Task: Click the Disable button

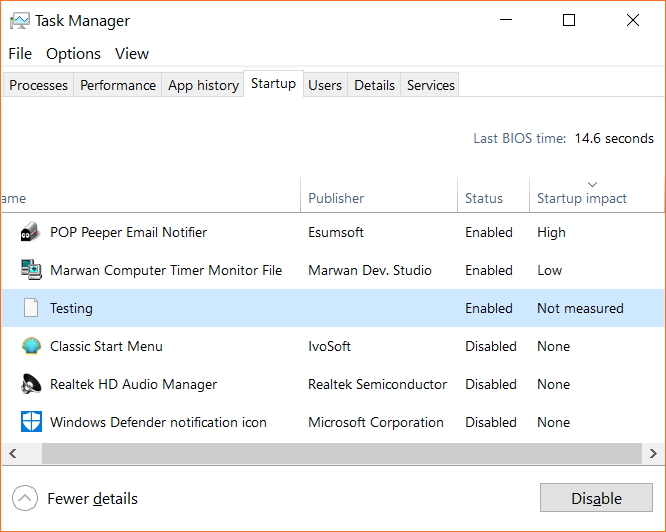Action: tap(596, 498)
